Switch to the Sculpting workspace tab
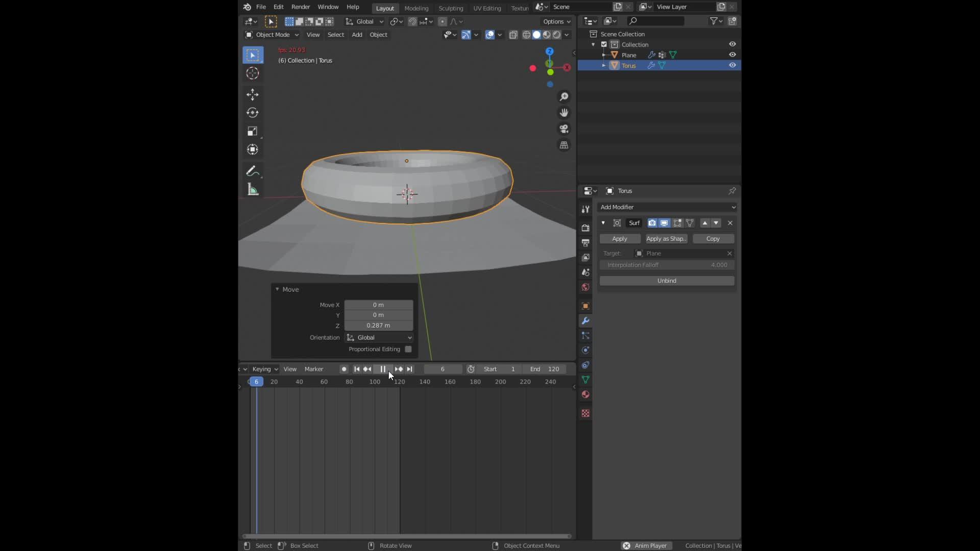Screen dimensions: 980x551 coord(451,8)
